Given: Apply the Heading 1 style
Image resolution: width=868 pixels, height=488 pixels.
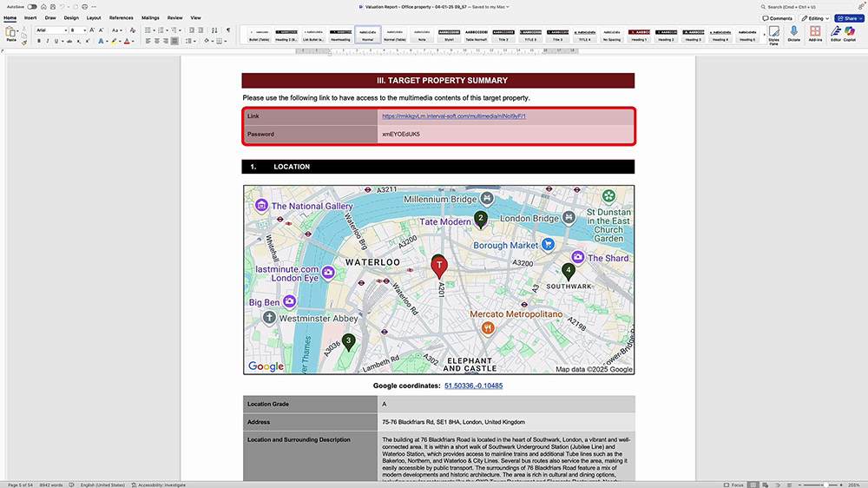Looking at the screenshot, I should click(639, 35).
